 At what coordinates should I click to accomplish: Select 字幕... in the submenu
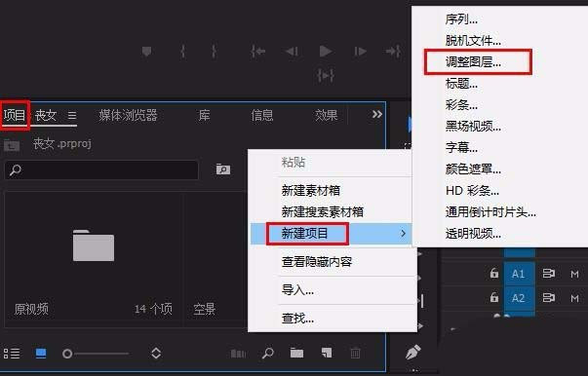pyautogui.click(x=461, y=147)
